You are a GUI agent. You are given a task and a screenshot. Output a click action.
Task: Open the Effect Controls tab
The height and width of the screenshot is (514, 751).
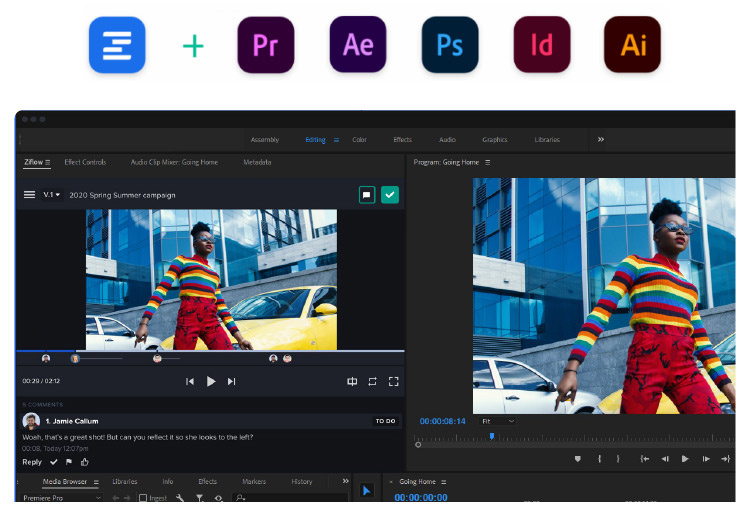tap(85, 162)
